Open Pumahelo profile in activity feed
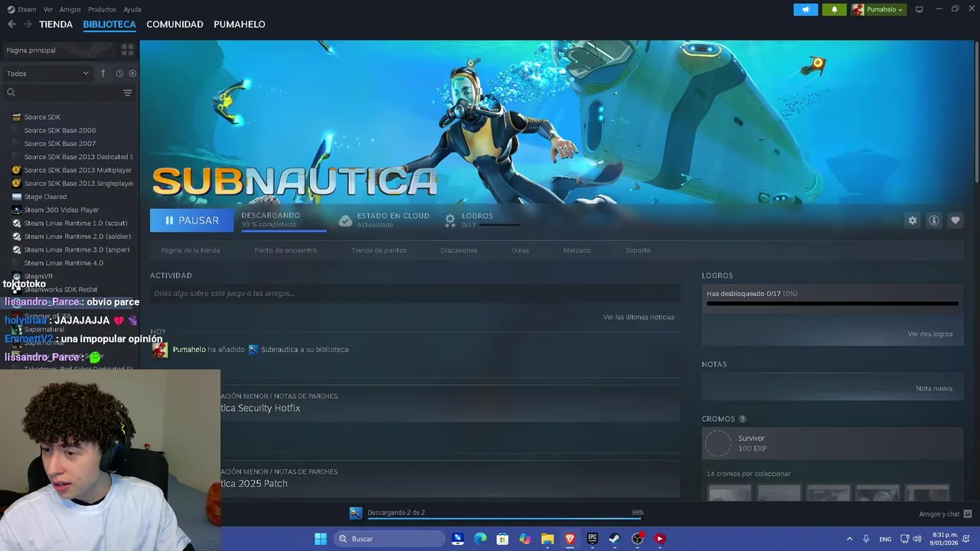This screenshot has height=551, width=980. coord(189,349)
